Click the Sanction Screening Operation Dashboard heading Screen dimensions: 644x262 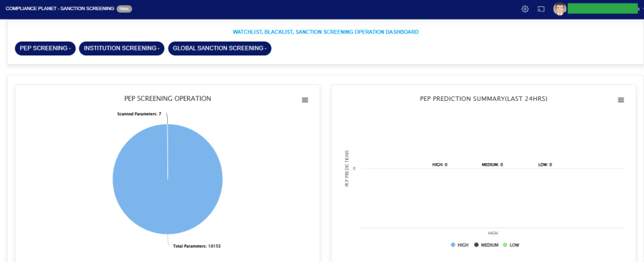325,31
